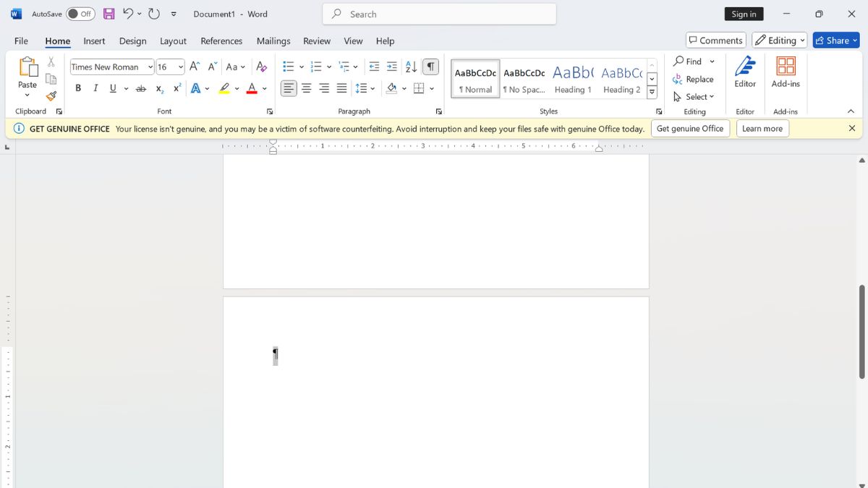The height and width of the screenshot is (488, 868).
Task: Apply the Heading 1 style
Action: 573,79
